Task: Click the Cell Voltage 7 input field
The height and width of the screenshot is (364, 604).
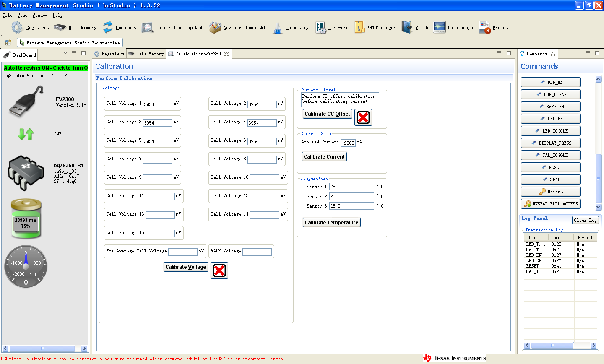Action: [x=158, y=160]
